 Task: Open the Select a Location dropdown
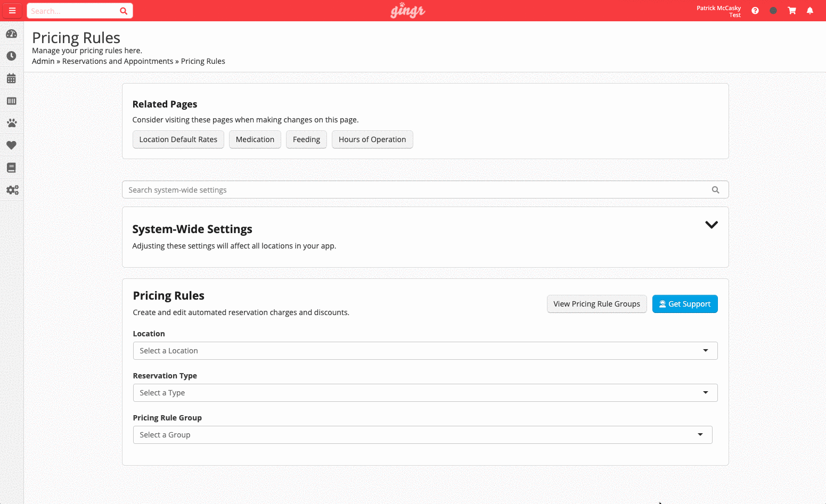pyautogui.click(x=425, y=351)
